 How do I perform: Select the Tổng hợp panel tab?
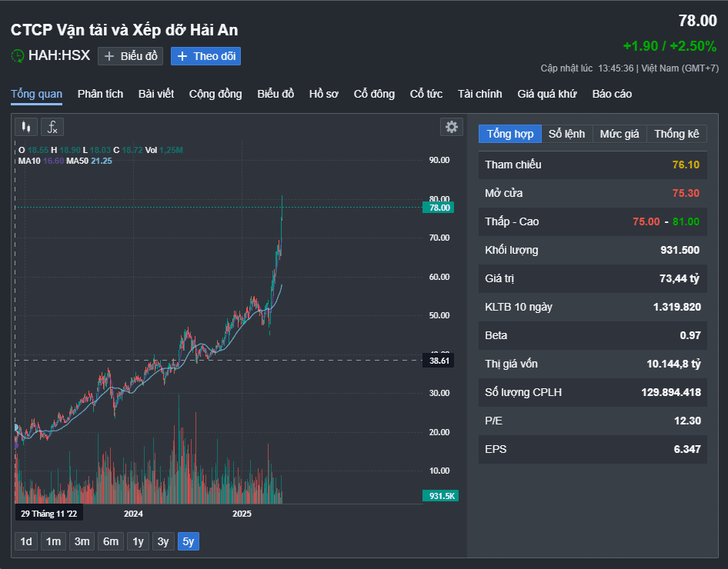click(509, 134)
